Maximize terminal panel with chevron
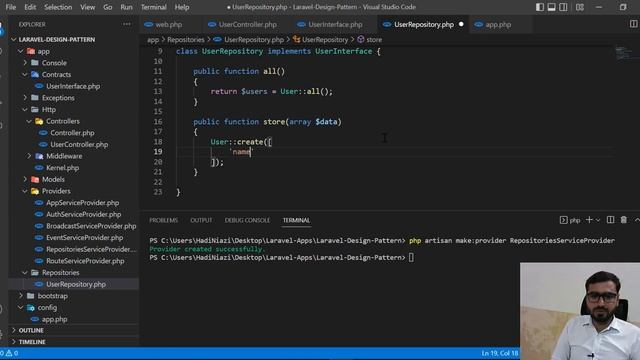This screenshot has width=640, height=360. [x=637, y=220]
